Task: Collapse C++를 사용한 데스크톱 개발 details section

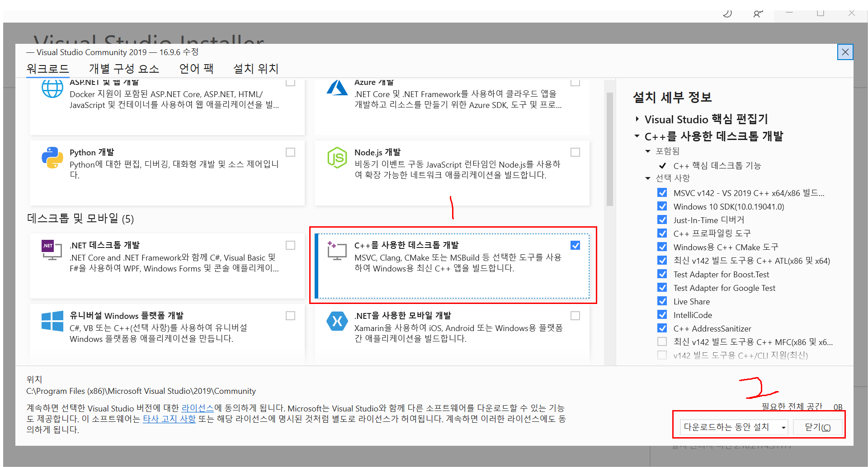Action: coord(637,136)
